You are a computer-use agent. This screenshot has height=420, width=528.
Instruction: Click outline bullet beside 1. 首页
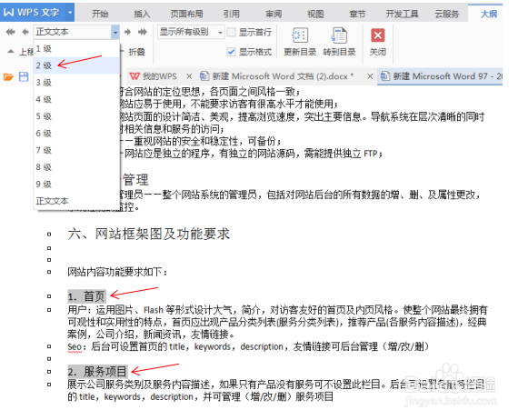point(49,296)
